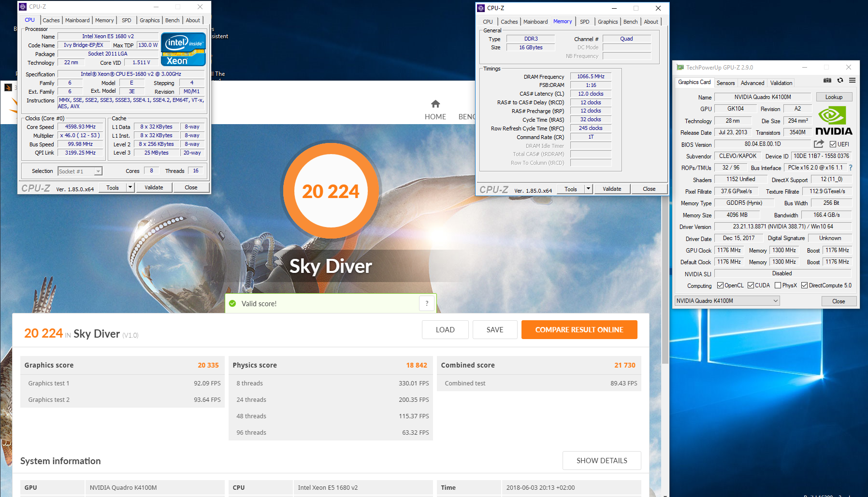
Task: Click the 'Combined test' 89.43 FPS row
Action: coord(539,383)
